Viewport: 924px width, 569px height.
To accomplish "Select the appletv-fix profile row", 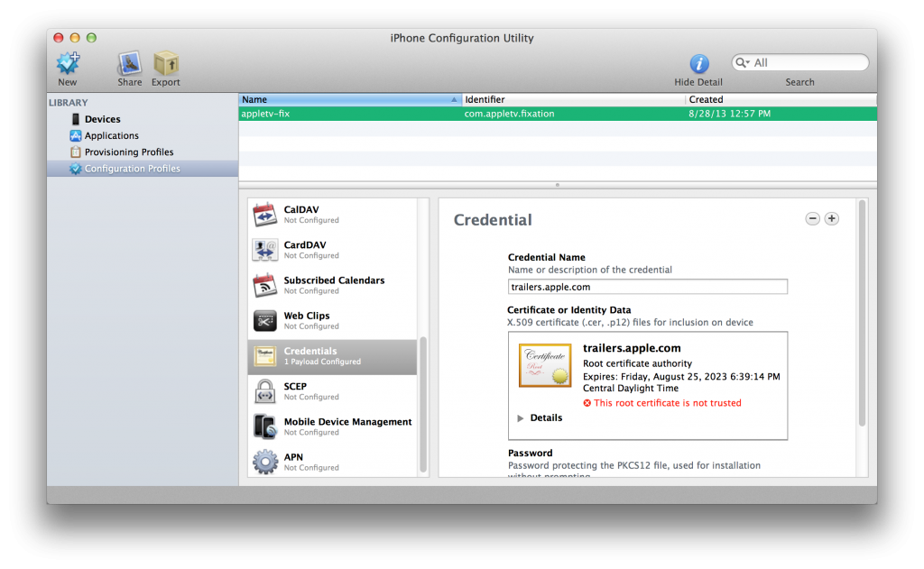I will point(451,114).
